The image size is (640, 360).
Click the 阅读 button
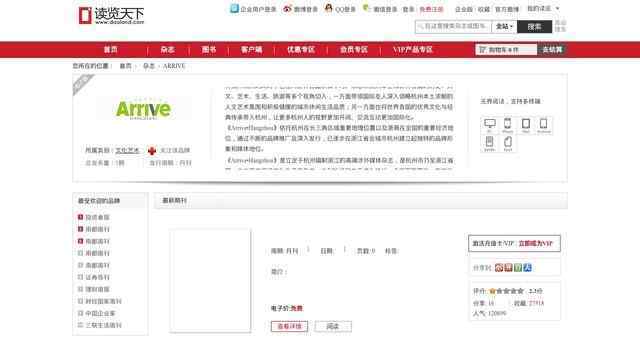pos(333,327)
